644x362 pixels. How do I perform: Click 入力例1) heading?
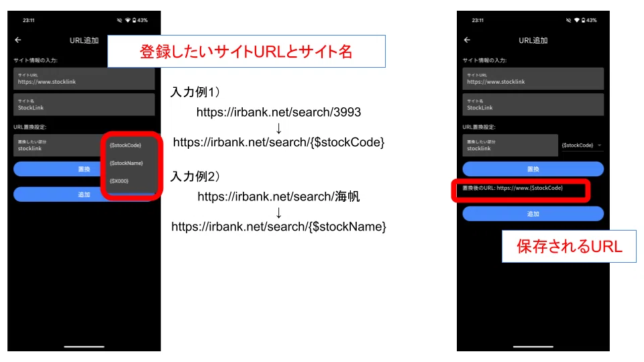(195, 92)
